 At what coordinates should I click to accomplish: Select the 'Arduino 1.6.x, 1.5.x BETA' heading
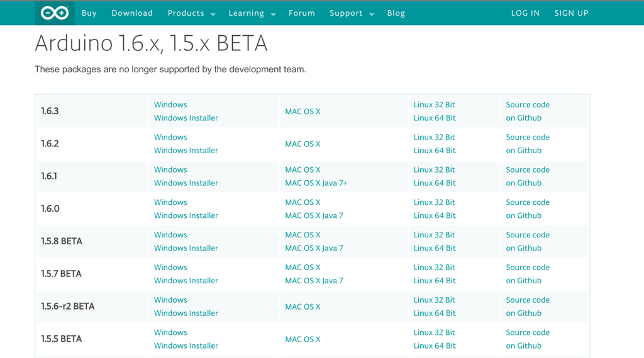point(151,43)
